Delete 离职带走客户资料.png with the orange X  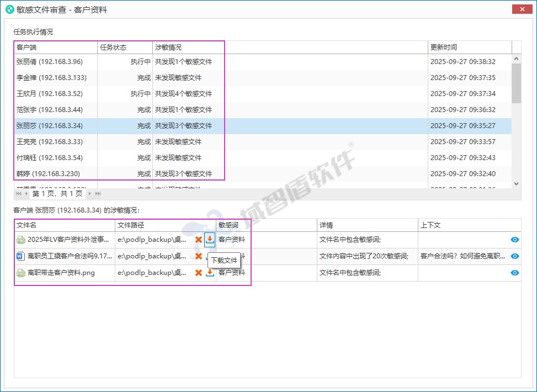(x=199, y=272)
